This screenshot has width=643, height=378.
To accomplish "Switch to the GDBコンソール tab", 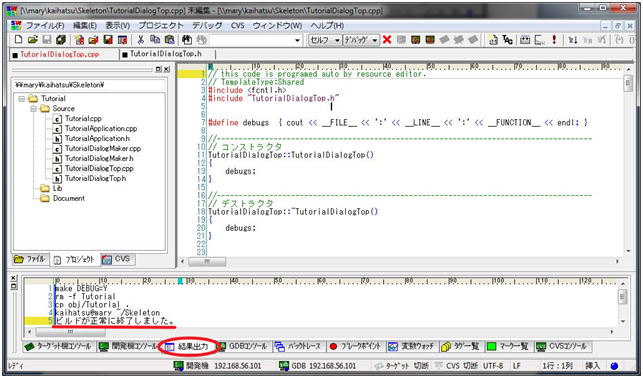I will click(243, 347).
